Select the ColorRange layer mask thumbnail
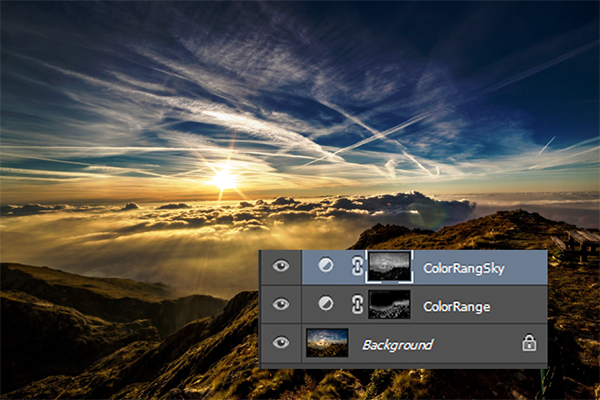Viewport: 600px width, 400px height. tap(389, 305)
